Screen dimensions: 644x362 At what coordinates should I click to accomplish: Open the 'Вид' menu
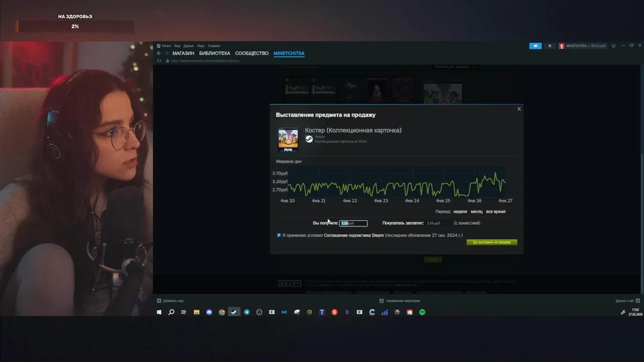177,46
